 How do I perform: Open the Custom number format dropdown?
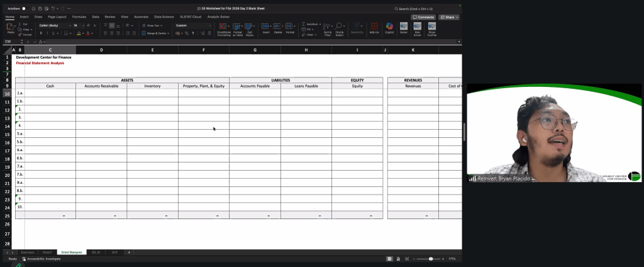click(193, 26)
